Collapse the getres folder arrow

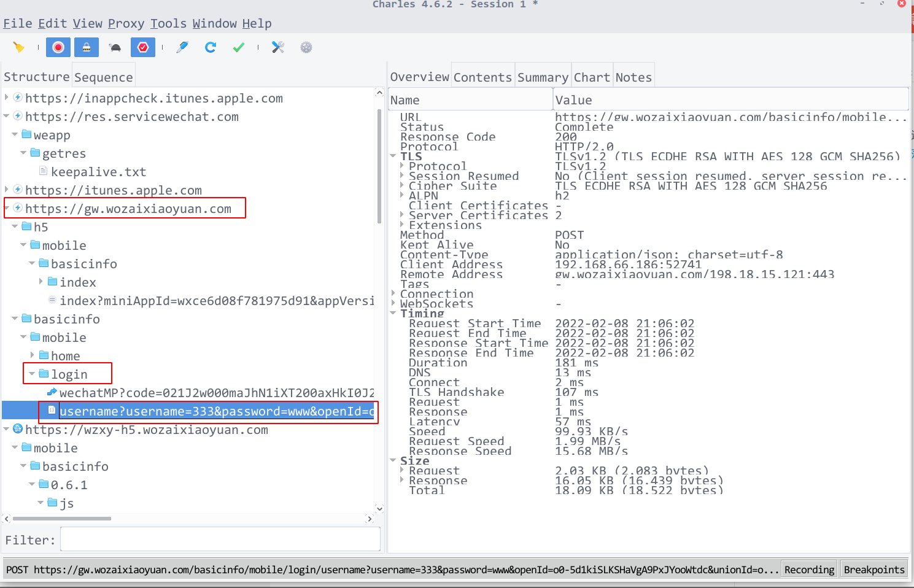(23, 152)
